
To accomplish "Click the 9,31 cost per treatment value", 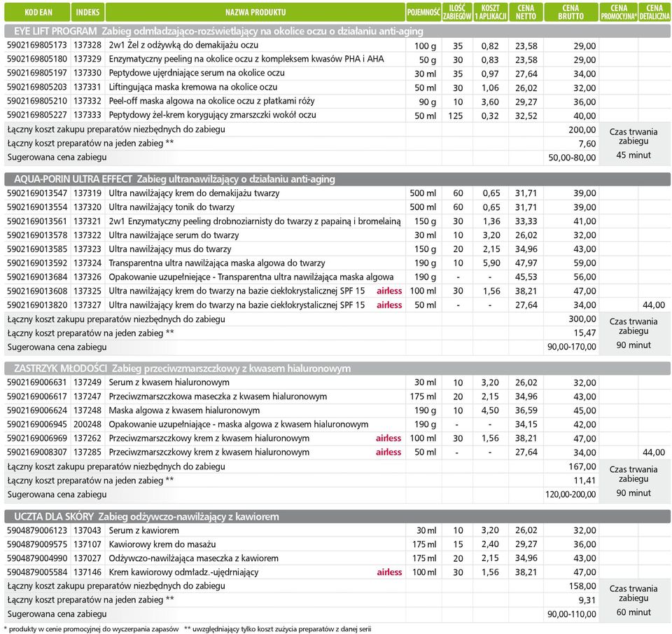I will tap(587, 600).
